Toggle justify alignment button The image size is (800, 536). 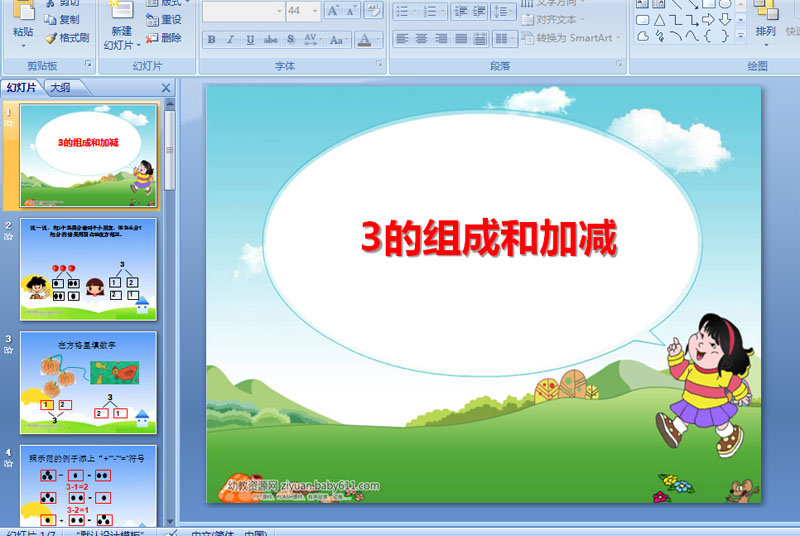point(461,38)
